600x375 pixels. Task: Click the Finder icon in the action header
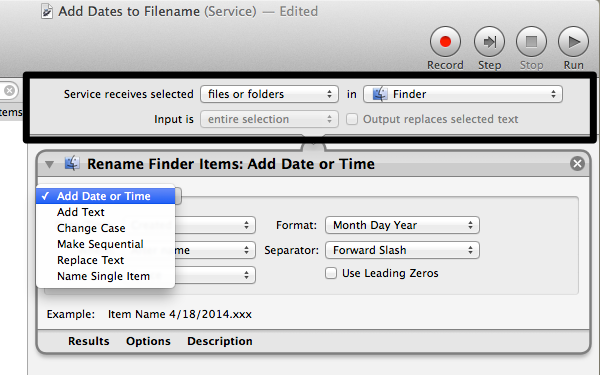(x=72, y=163)
